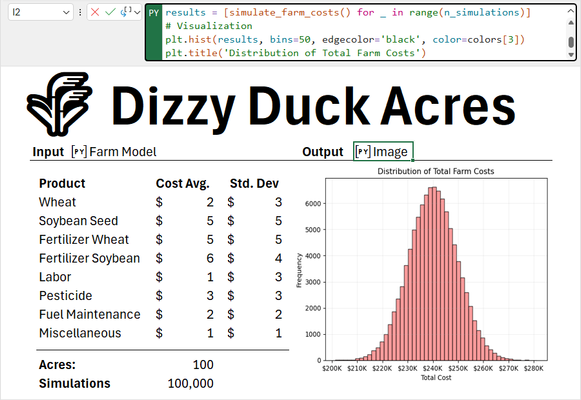The width and height of the screenshot is (581, 400).
Task: Collapse the formula bar using the chevron
Action: coord(571,11)
